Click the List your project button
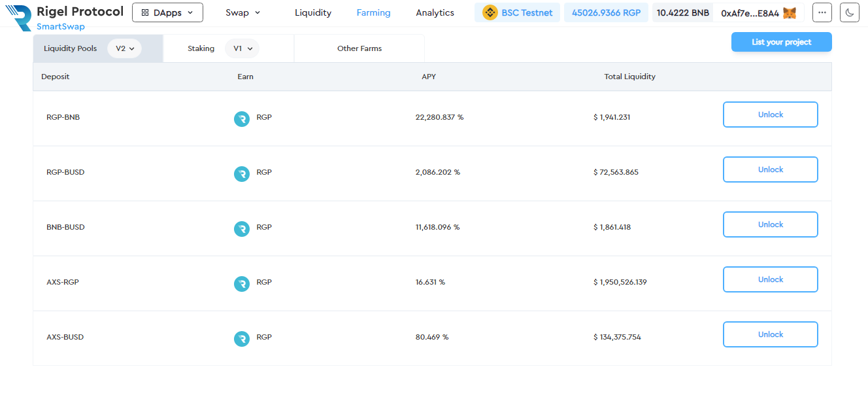 tap(782, 42)
